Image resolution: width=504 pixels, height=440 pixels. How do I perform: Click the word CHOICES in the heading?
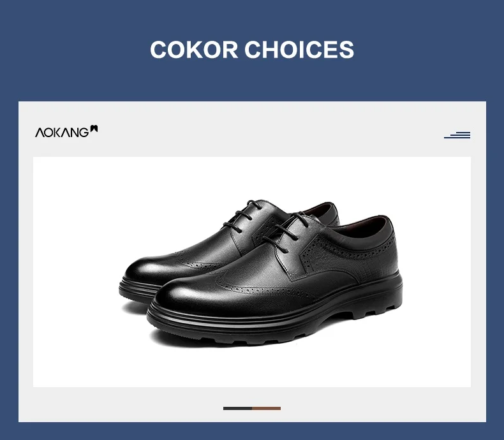coord(299,50)
